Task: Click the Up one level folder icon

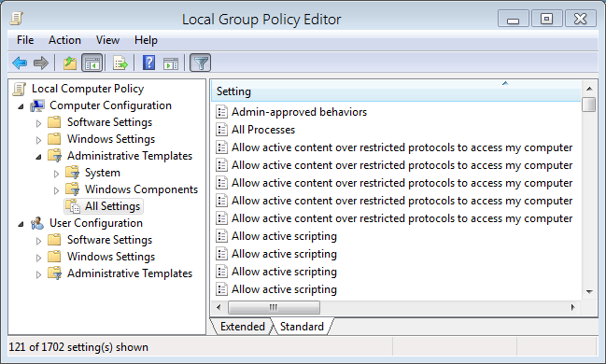Action: tap(70, 63)
